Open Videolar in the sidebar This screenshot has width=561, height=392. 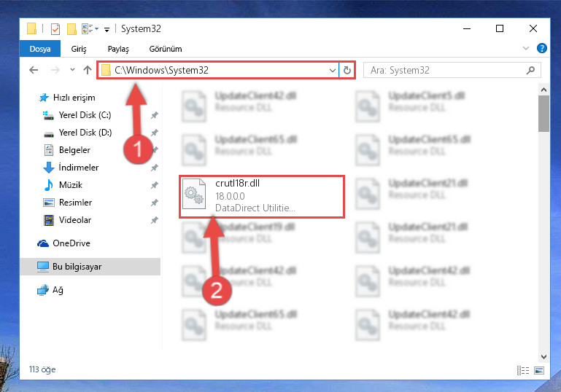tap(75, 220)
